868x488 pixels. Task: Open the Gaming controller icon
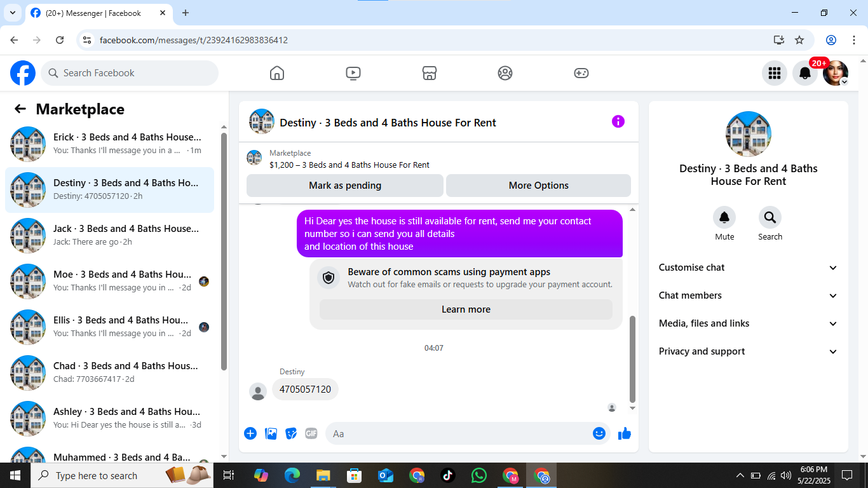pyautogui.click(x=581, y=73)
